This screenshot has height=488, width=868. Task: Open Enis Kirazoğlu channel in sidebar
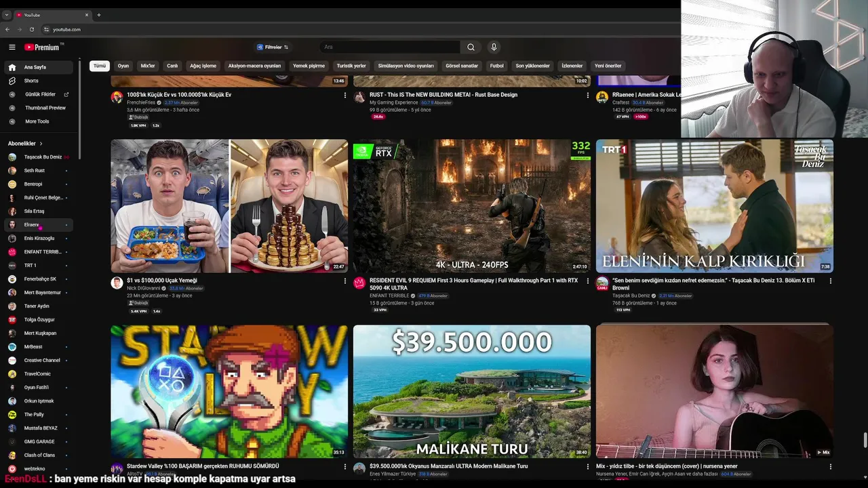[39, 238]
